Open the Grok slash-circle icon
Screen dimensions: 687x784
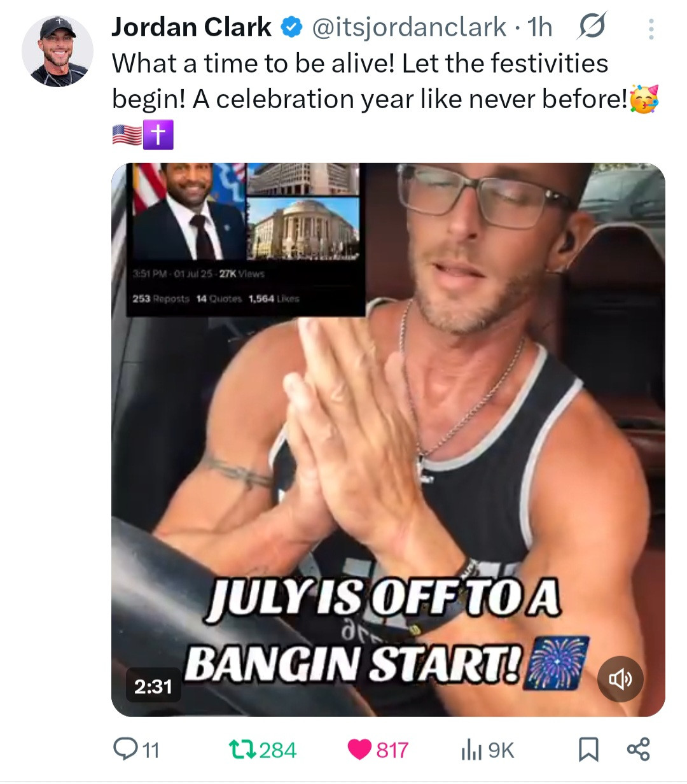[x=592, y=27]
